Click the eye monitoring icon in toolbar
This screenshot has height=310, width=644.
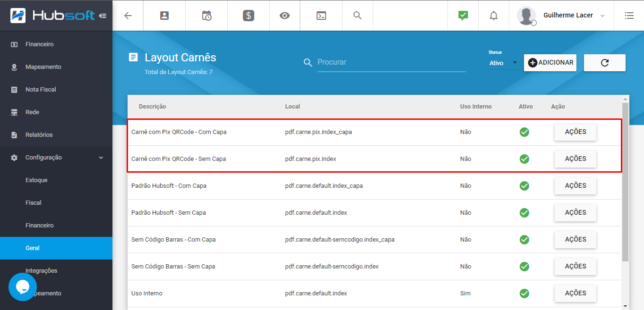click(x=284, y=16)
